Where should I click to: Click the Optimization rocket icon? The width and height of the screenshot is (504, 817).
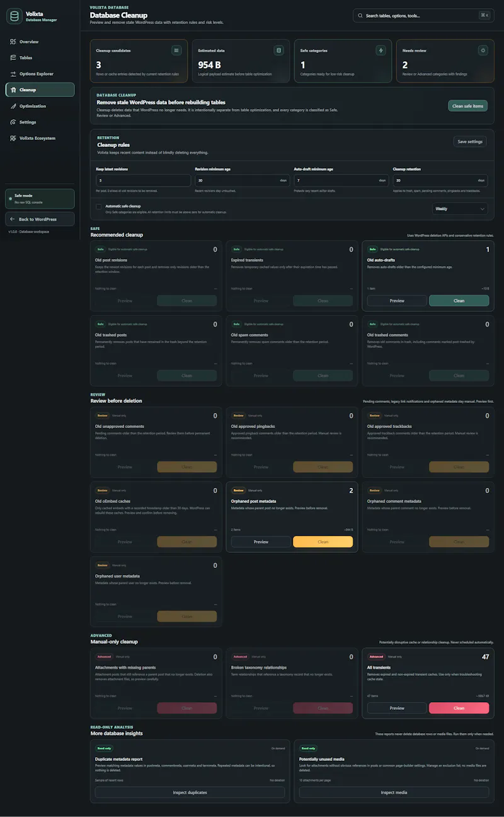(13, 106)
